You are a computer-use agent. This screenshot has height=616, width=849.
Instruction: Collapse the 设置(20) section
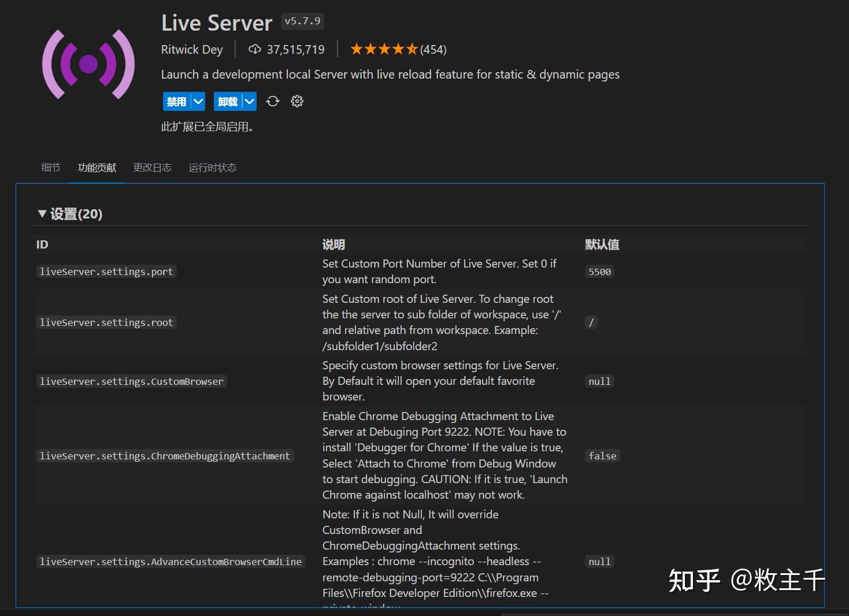[70, 214]
